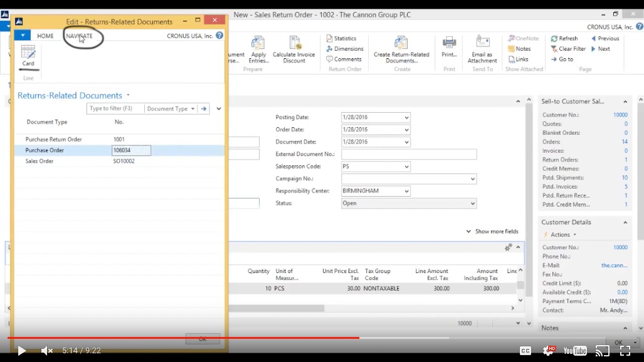Open Campaign No. dropdown
644x362 pixels.
[x=472, y=179]
